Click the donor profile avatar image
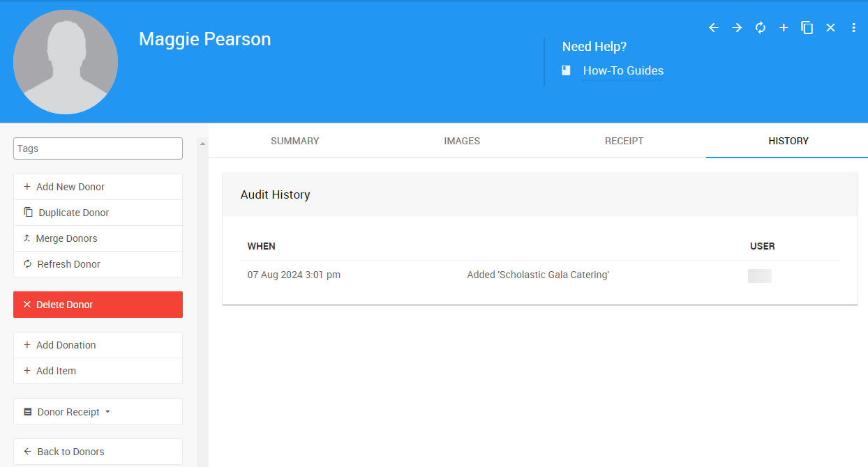This screenshot has width=868, height=467. [66, 62]
